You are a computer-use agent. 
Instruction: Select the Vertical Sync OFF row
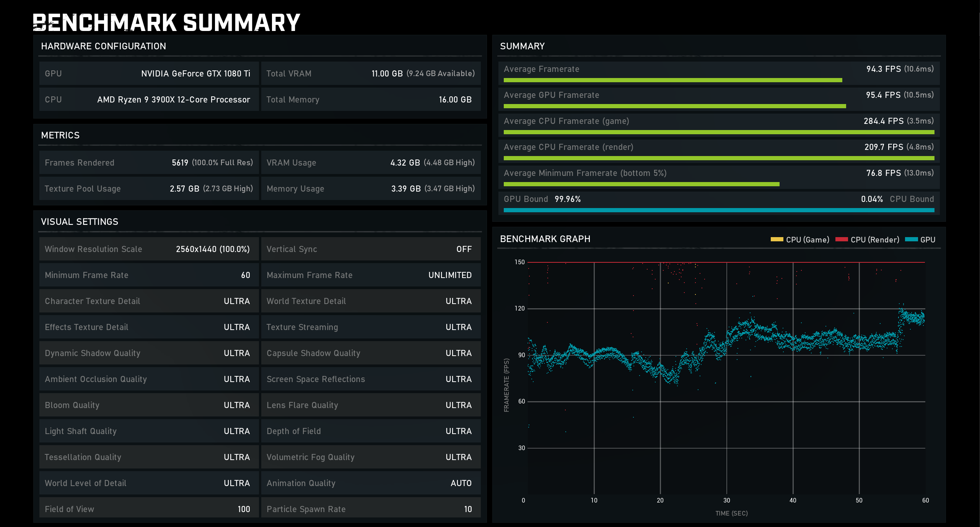click(370, 249)
